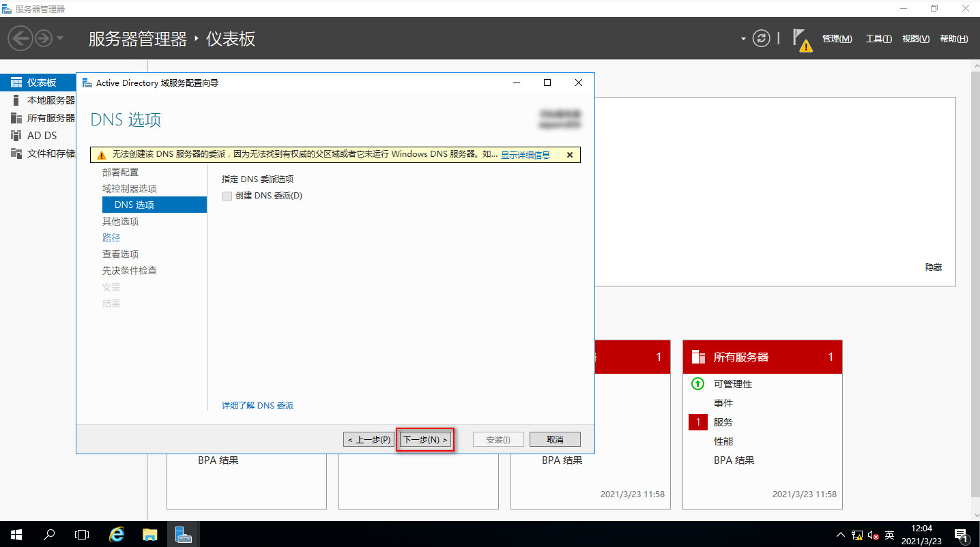Click the warning triangle icon in the yellow bar
Screen dimensions: 980x547
pos(101,155)
